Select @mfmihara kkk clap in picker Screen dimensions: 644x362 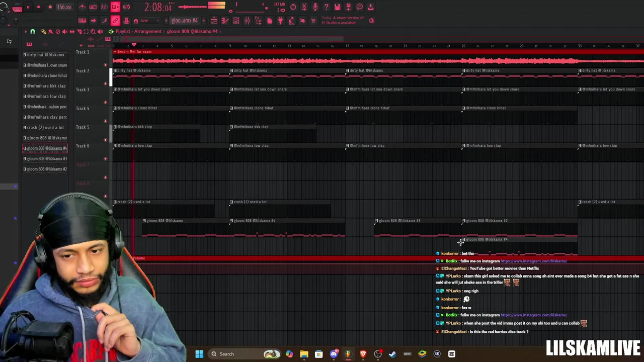point(44,86)
